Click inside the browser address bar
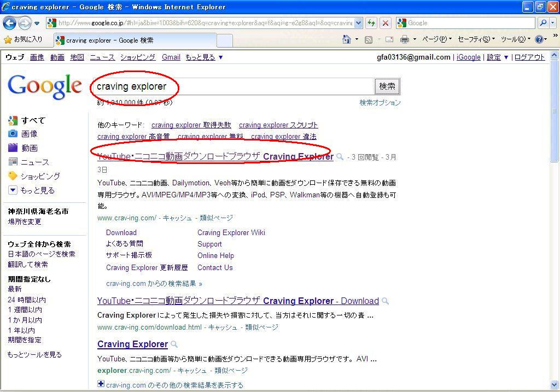This screenshot has width=560, height=392. [x=205, y=23]
